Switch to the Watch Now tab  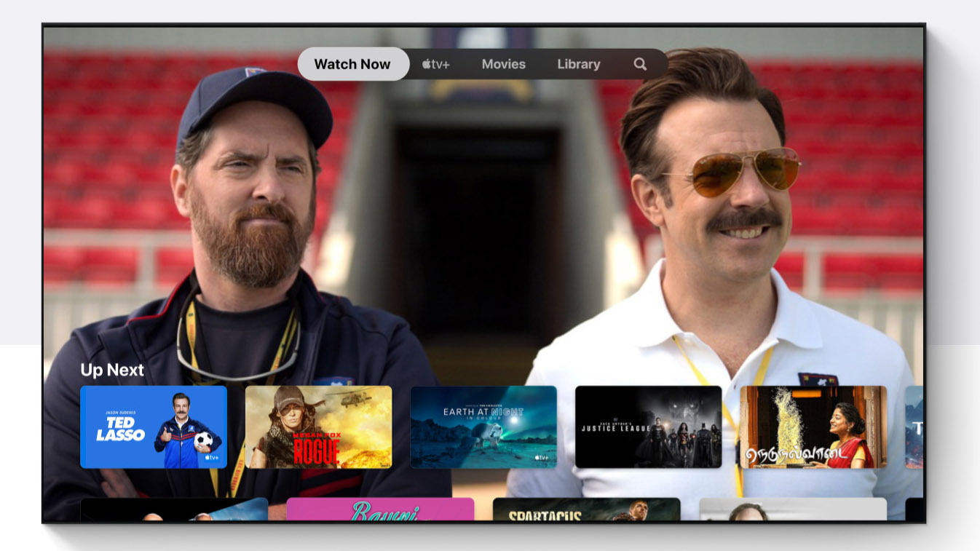tap(353, 64)
